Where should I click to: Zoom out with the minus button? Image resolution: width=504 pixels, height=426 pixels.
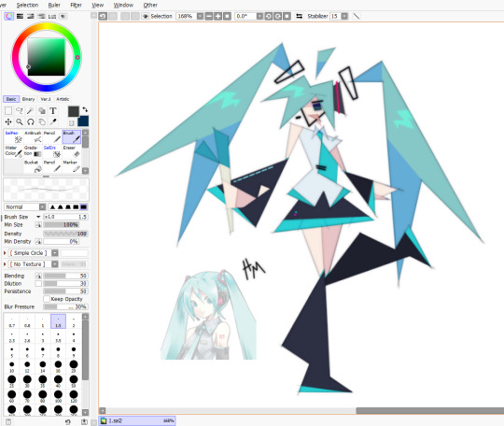209,16
